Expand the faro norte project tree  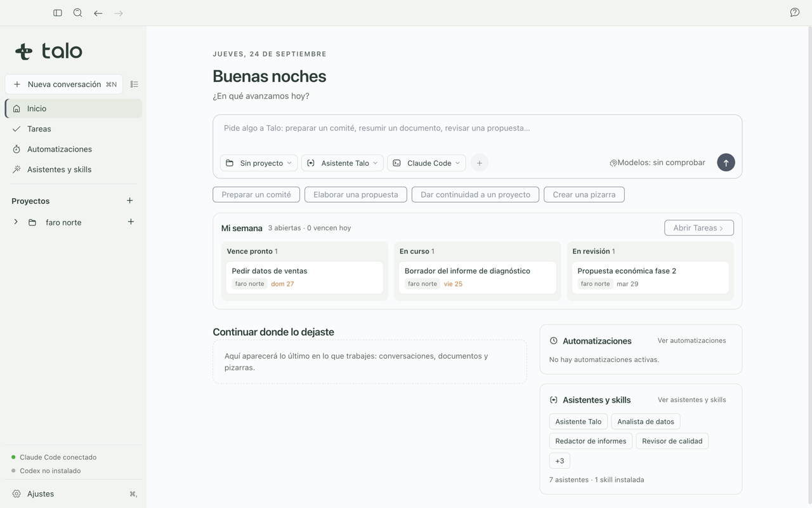point(16,222)
